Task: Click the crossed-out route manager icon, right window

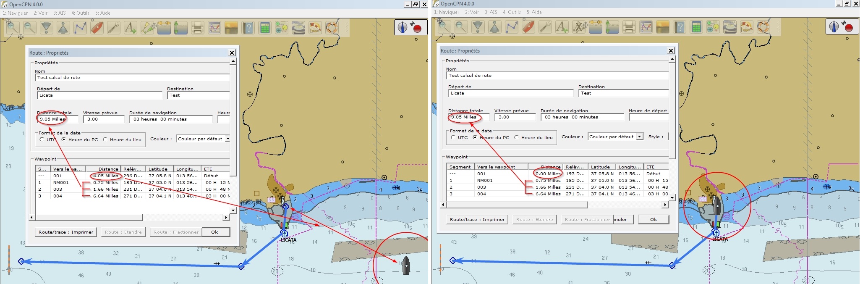Action: (578, 28)
